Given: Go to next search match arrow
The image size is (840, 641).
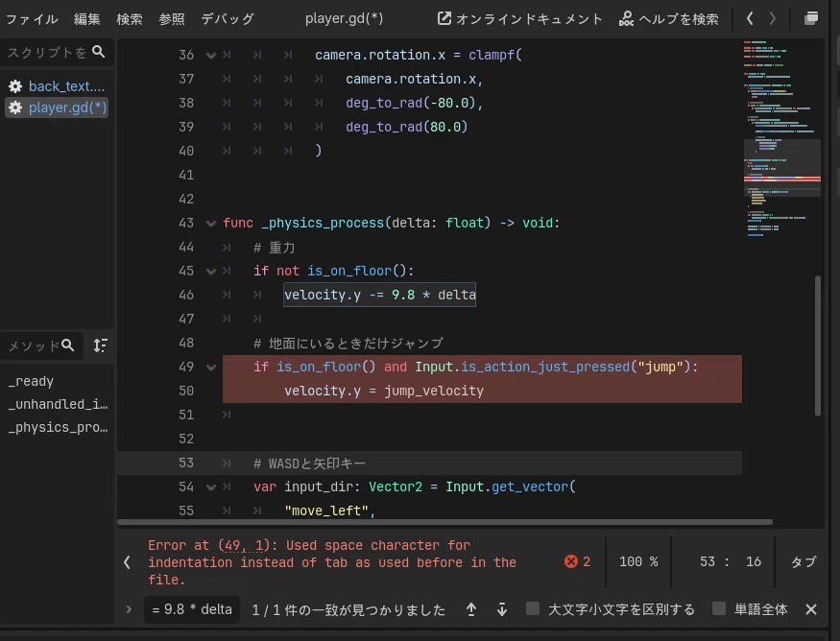Looking at the screenshot, I should click(501, 609).
